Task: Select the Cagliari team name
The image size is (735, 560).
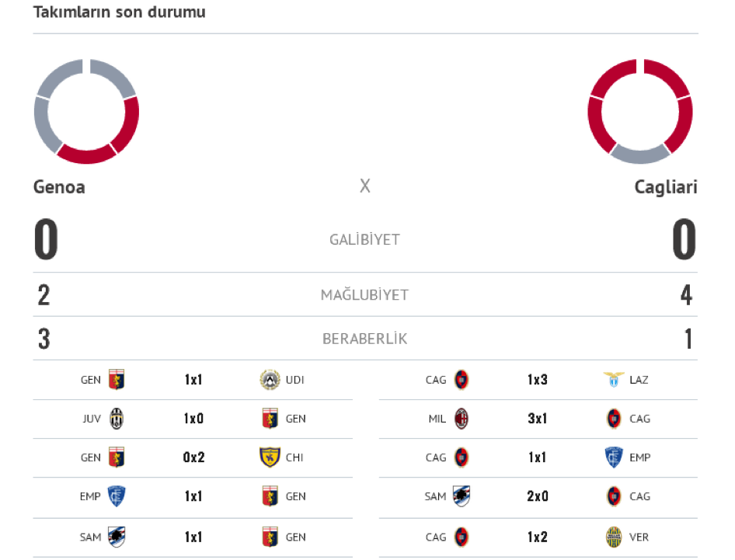Action: coord(666,187)
